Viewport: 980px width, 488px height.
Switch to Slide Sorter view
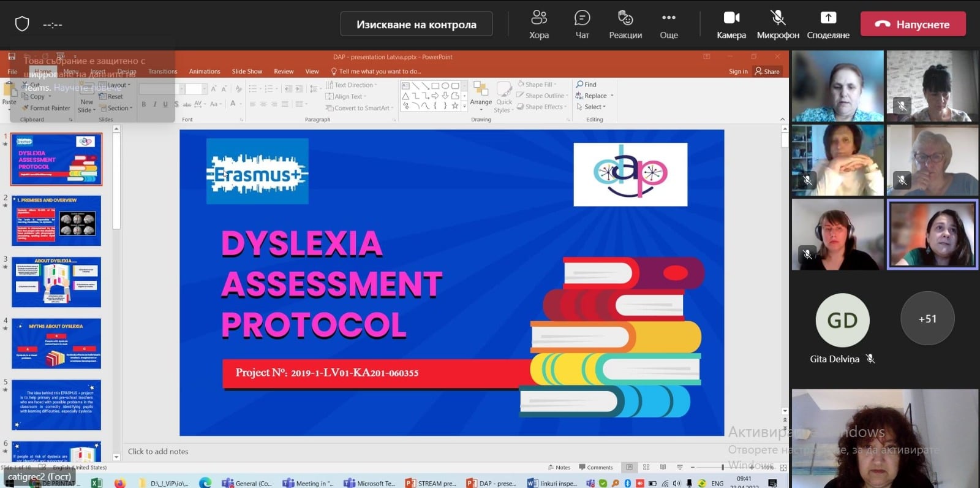coord(646,468)
